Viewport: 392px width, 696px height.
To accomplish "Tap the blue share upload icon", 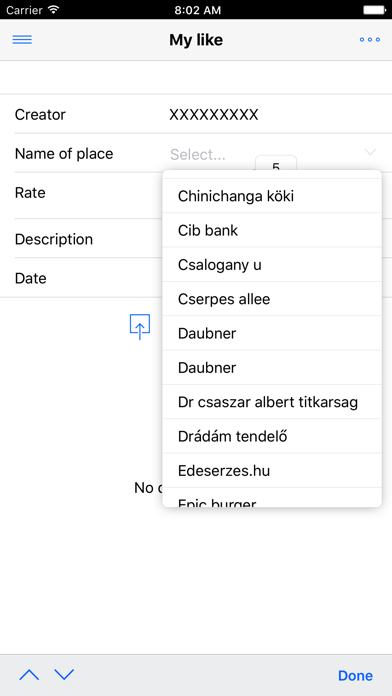I will coord(140,327).
